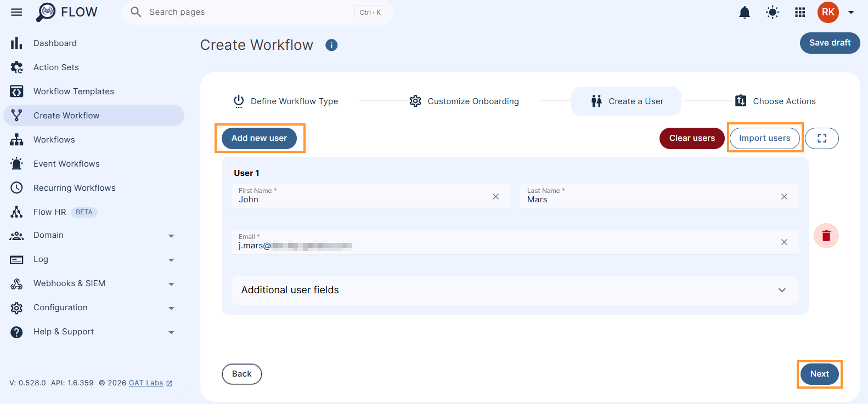Click the Action Sets gear icon

16,67
